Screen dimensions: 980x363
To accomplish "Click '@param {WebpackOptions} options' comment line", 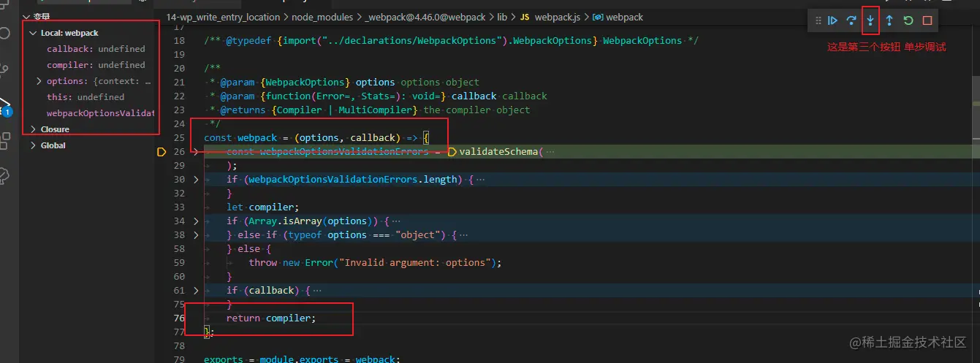I will pyautogui.click(x=344, y=83).
